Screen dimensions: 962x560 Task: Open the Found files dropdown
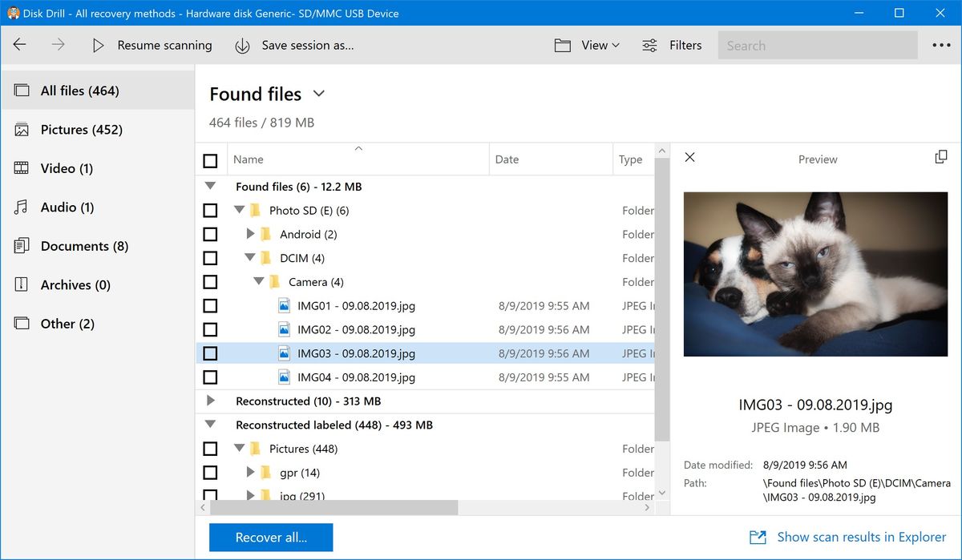click(x=318, y=94)
